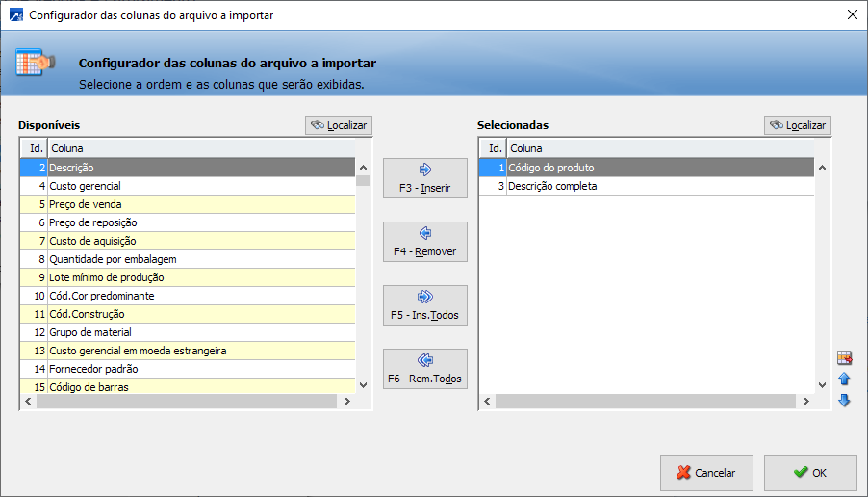This screenshot has height=497, width=868.
Task: Select the Preço de reposição row
Action: [x=188, y=222]
